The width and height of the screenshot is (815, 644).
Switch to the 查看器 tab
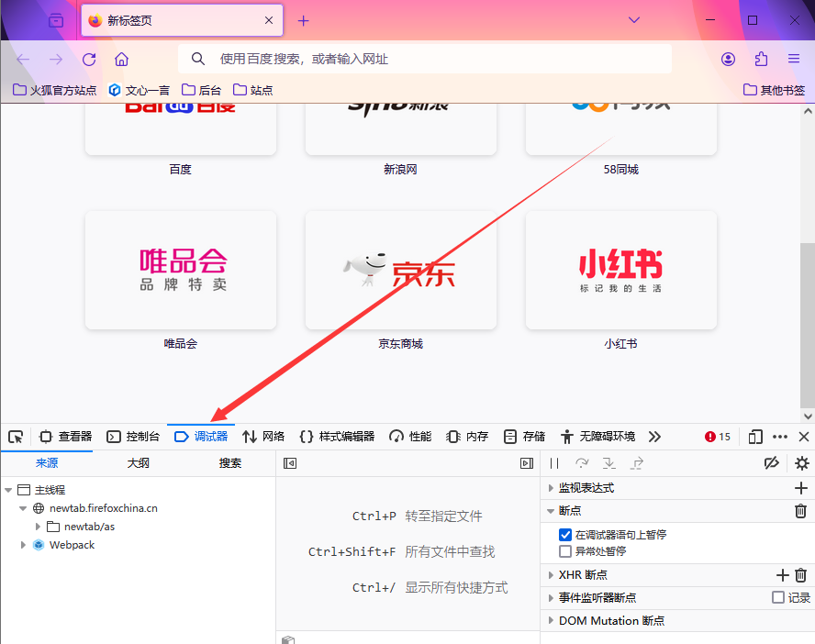pos(66,437)
